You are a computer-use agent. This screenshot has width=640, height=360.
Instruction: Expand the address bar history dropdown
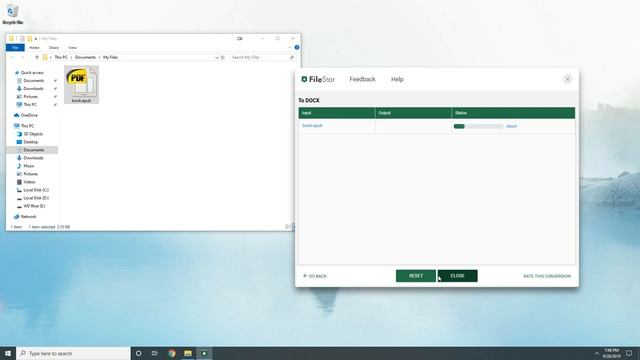pos(217,58)
